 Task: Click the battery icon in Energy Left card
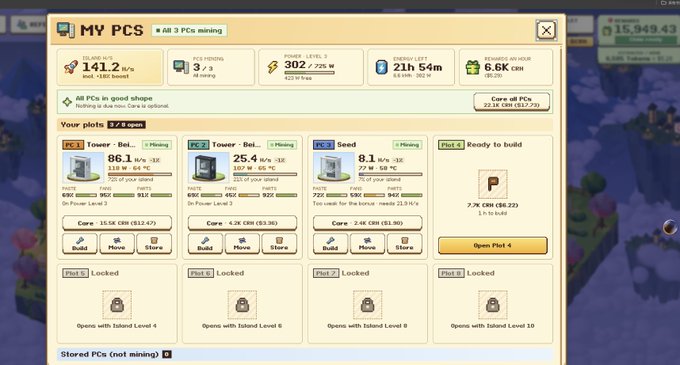(381, 67)
